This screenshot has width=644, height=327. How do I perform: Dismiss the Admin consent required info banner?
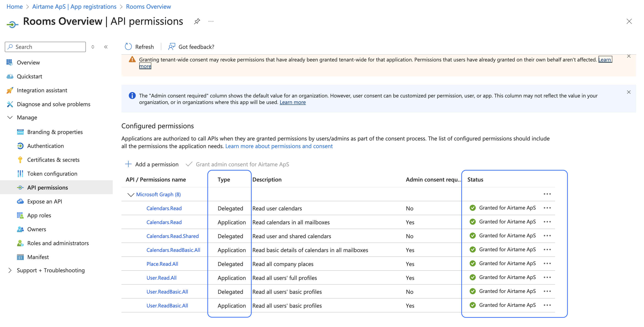tap(629, 92)
